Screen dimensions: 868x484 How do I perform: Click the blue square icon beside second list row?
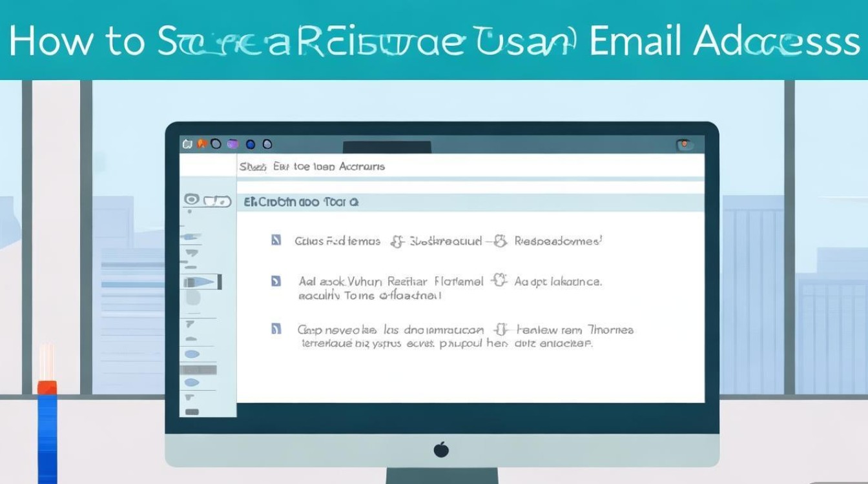click(x=276, y=281)
